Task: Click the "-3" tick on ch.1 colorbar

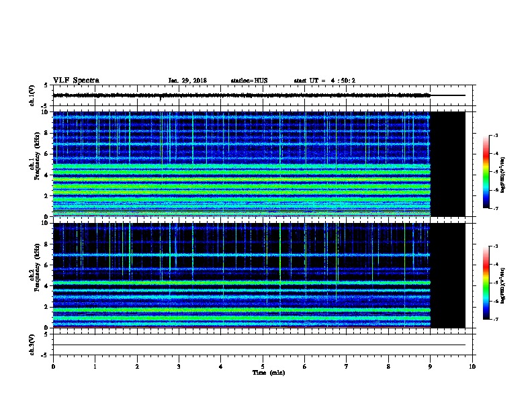Action: (x=495, y=135)
